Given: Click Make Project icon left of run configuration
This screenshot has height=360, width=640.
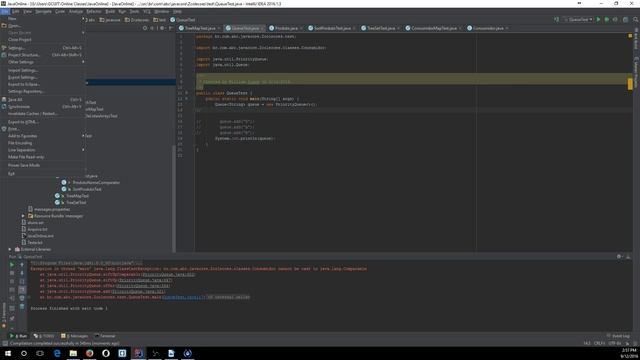Looking at the screenshot, I should [x=556, y=20].
